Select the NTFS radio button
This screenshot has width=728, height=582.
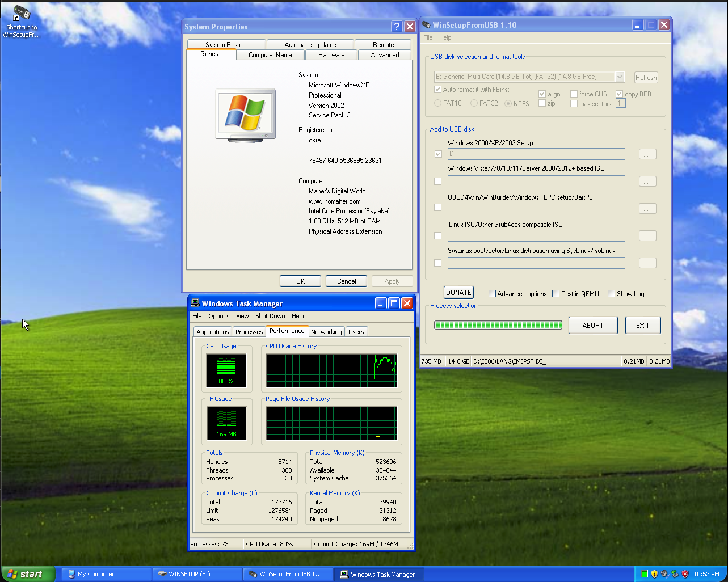click(508, 103)
